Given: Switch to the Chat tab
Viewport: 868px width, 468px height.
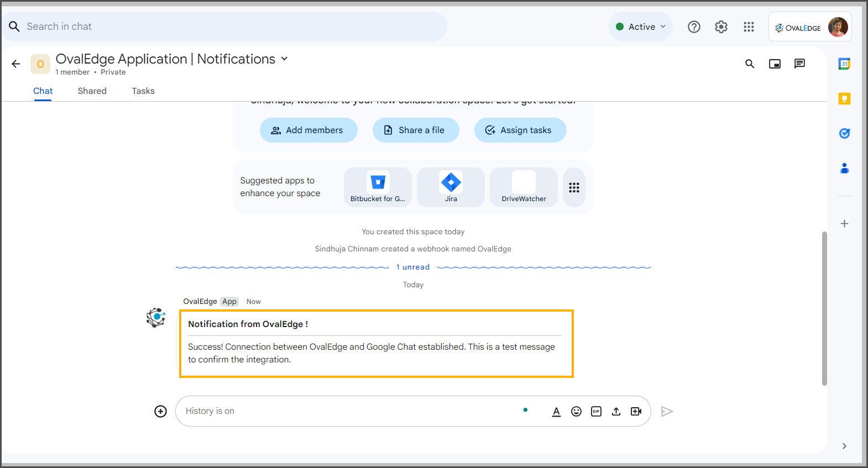Looking at the screenshot, I should tap(43, 91).
